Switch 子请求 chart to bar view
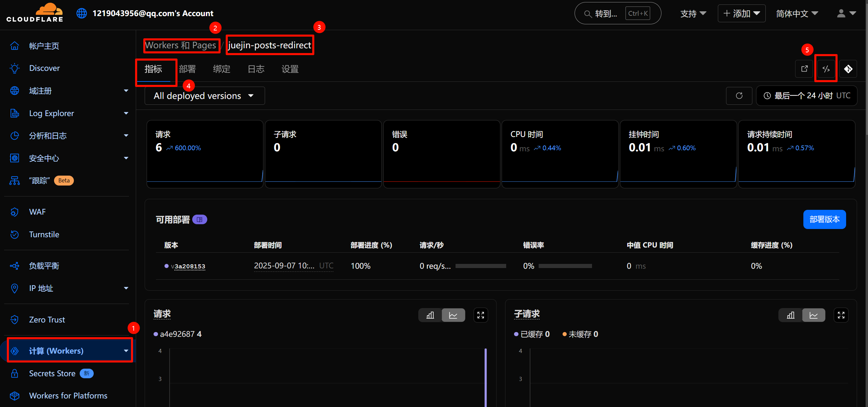The image size is (868, 407). [x=791, y=315]
